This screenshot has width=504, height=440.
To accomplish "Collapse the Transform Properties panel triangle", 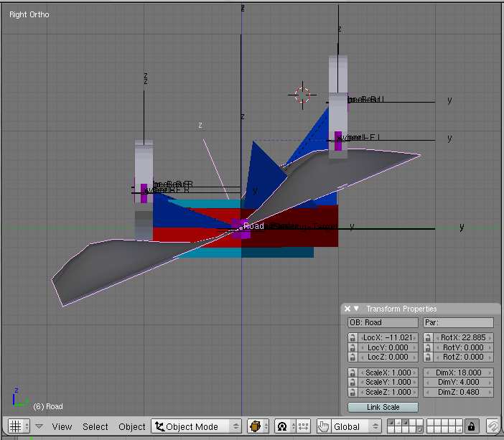I will (x=356, y=308).
